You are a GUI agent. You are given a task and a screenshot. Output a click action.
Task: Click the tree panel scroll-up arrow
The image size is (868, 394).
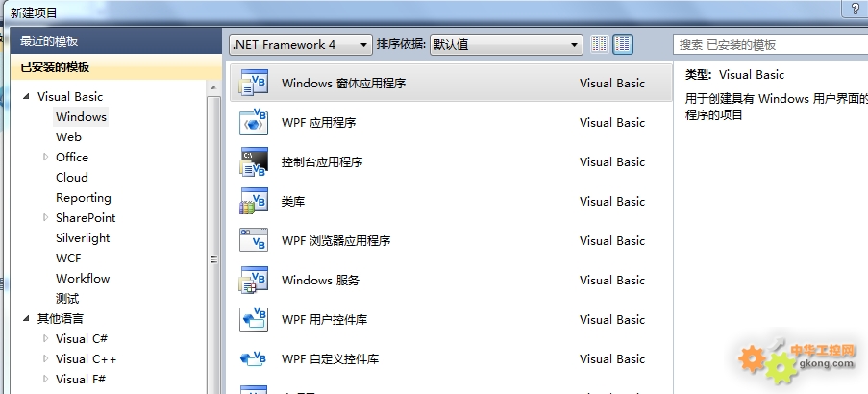click(x=213, y=87)
